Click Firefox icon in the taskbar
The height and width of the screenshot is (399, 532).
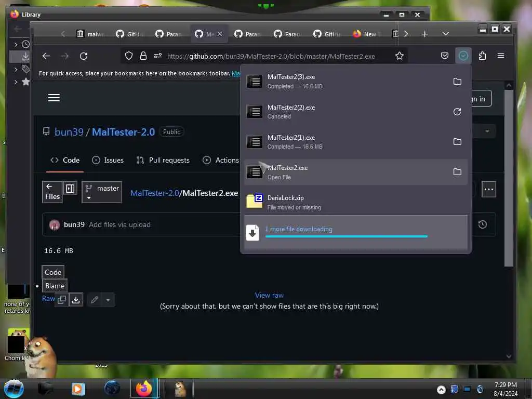tap(144, 389)
